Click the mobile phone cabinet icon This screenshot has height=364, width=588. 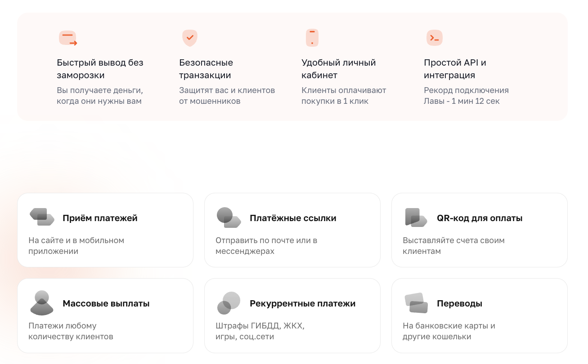[312, 38]
